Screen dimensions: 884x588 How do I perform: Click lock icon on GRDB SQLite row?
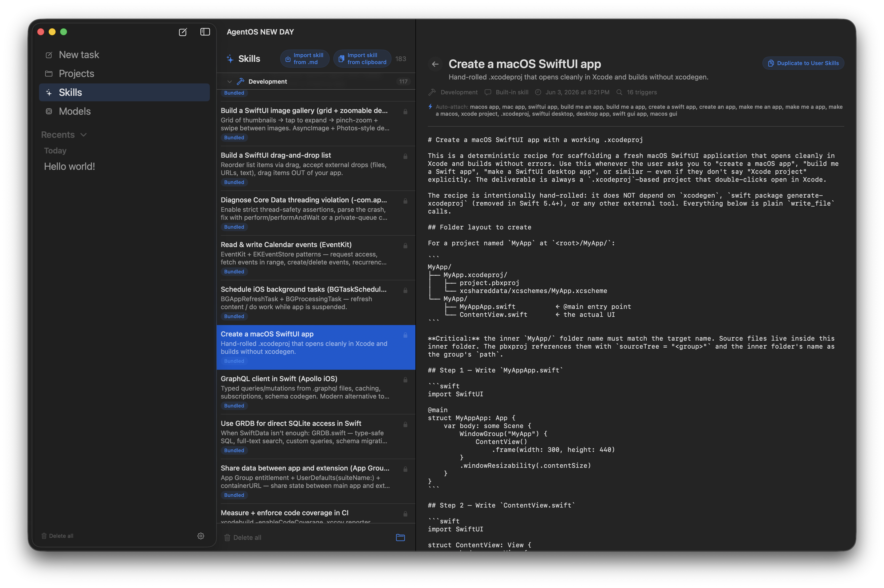(405, 424)
